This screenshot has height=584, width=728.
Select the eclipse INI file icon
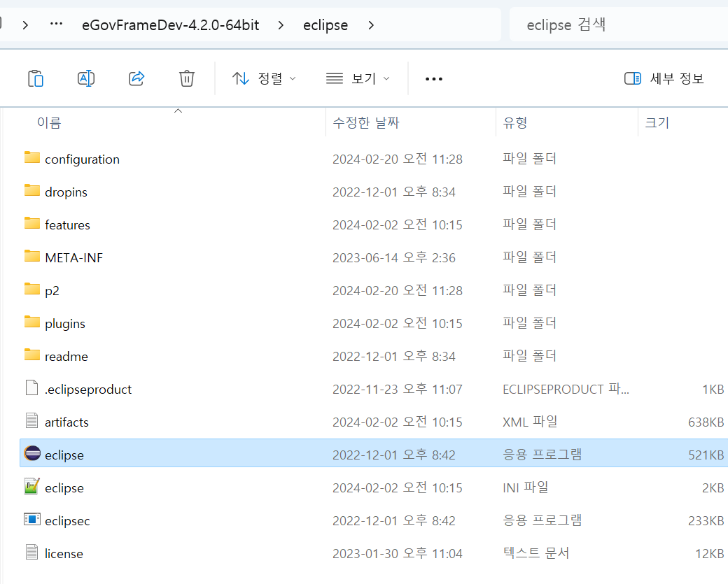tap(31, 487)
